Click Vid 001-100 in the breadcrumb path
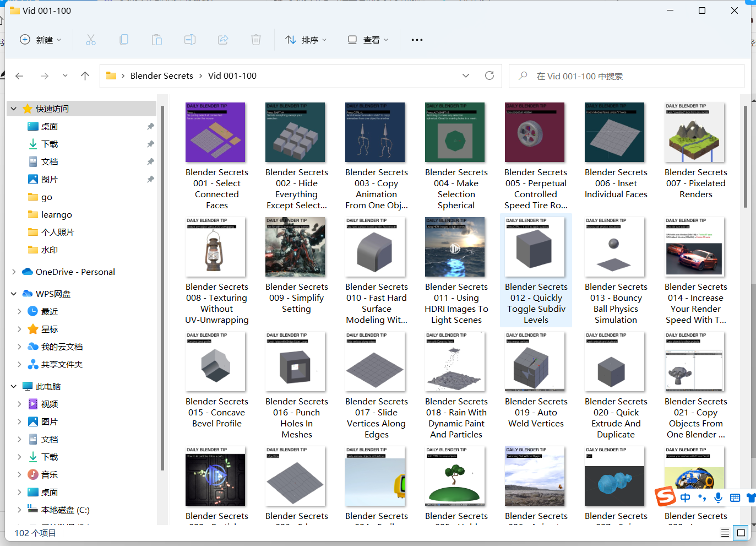This screenshot has width=756, height=546. click(x=232, y=75)
